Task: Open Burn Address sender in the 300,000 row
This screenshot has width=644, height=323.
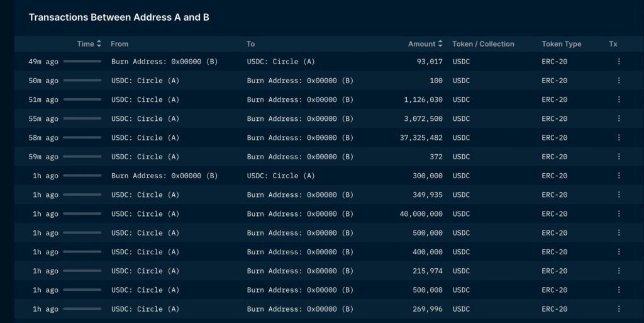Action: (x=164, y=176)
